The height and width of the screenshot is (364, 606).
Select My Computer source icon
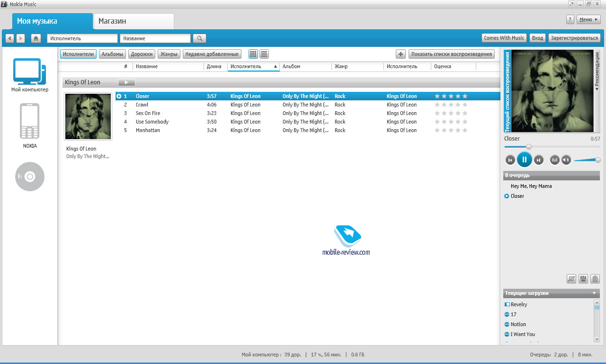pos(30,71)
